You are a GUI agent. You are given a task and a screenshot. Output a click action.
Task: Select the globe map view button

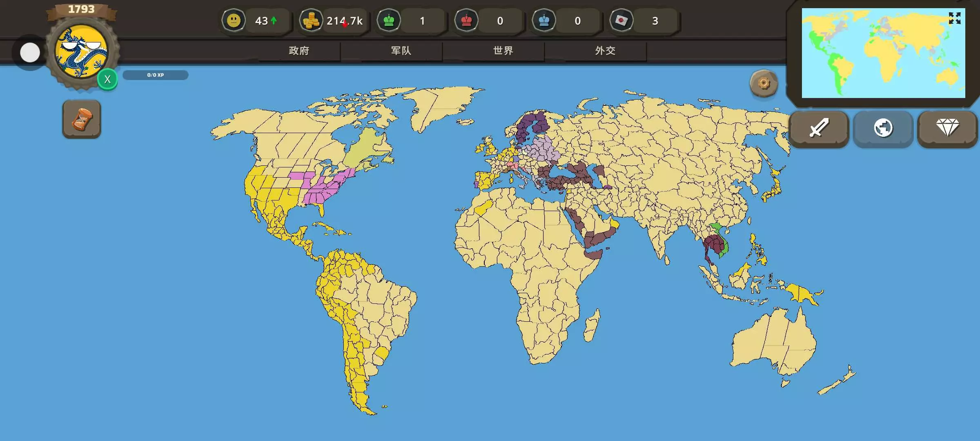(x=883, y=128)
